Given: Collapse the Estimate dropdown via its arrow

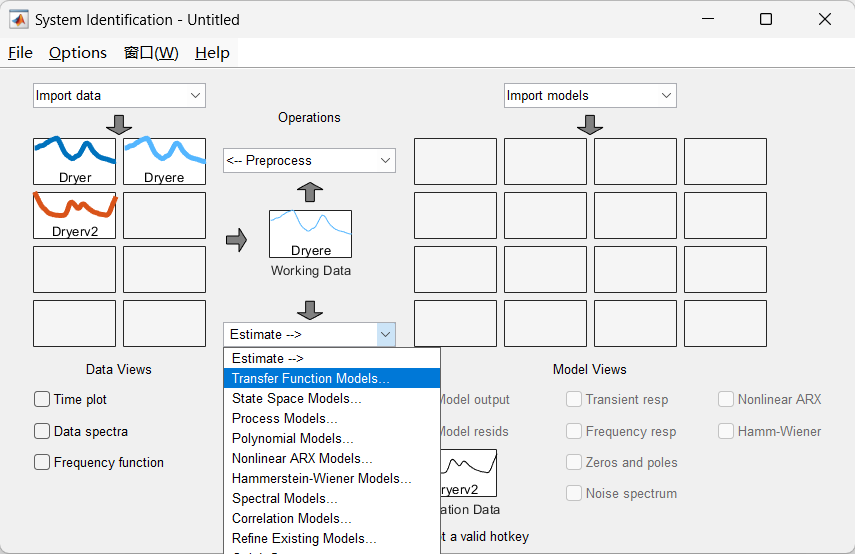Looking at the screenshot, I should (x=386, y=334).
